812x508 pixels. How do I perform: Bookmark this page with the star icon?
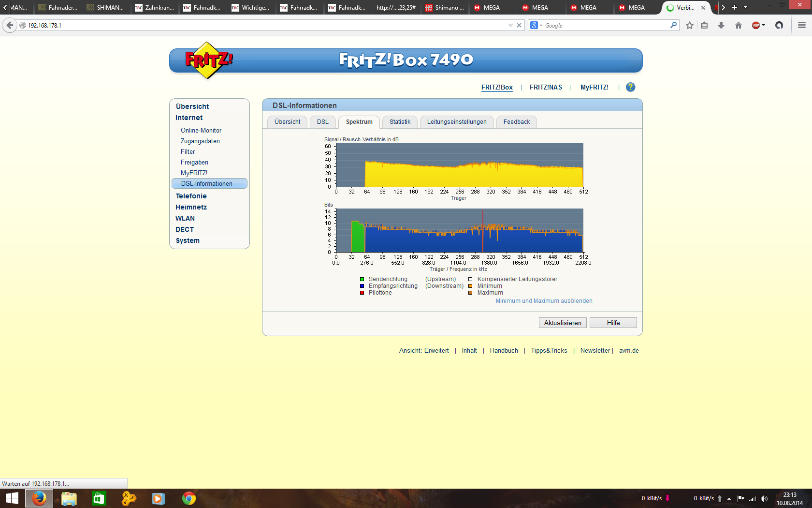pos(690,25)
